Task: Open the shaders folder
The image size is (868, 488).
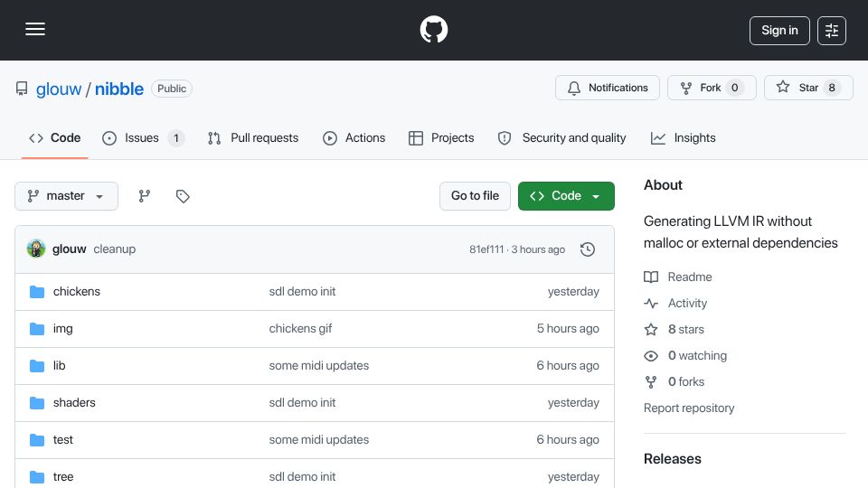Action: click(74, 403)
